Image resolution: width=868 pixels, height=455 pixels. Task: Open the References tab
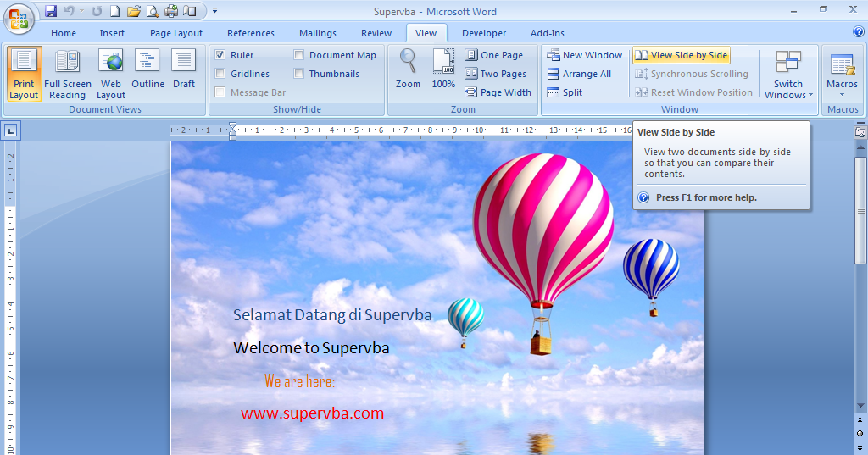click(x=251, y=33)
